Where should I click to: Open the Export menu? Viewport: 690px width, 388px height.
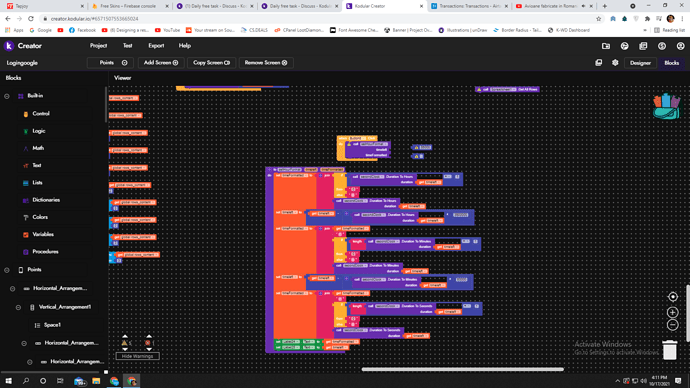coord(156,46)
